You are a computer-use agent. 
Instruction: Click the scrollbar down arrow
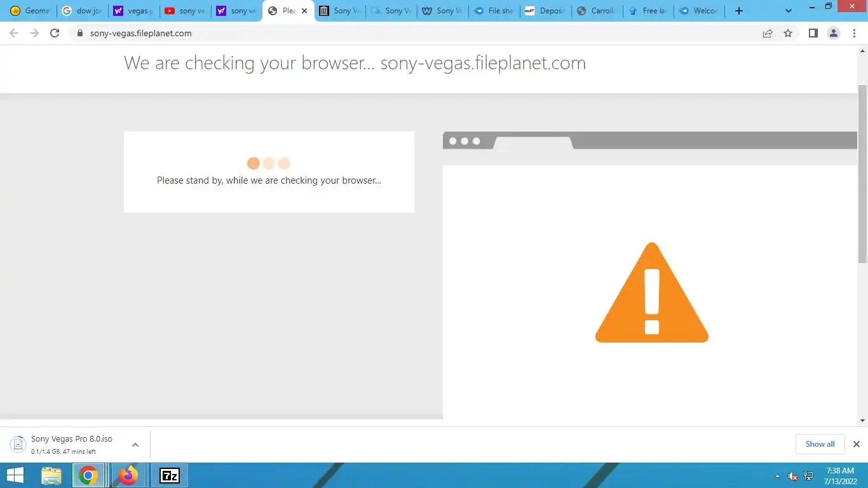[x=862, y=421]
